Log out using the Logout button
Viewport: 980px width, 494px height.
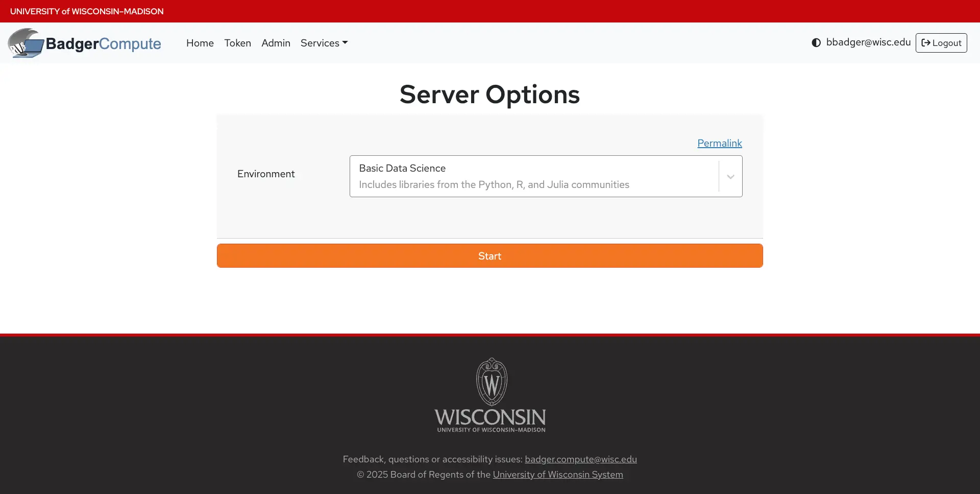coord(941,43)
